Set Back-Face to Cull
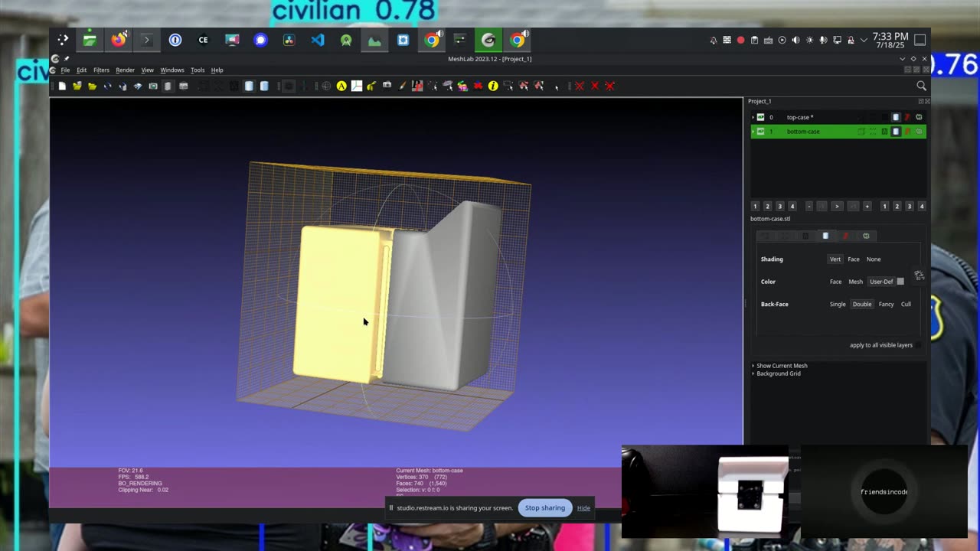The height and width of the screenshot is (551, 980). point(906,304)
